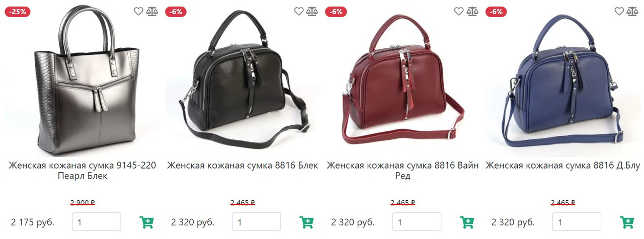Screen dimensions: 644x239
Task: Add blue 8816 Д.Блу bag to cart
Action: pos(627,222)
